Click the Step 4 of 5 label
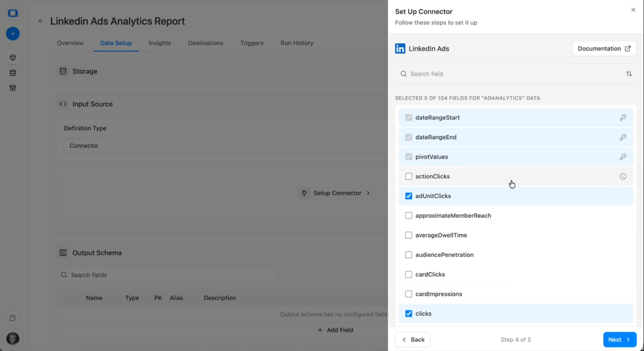This screenshot has width=644, height=351. [516, 340]
